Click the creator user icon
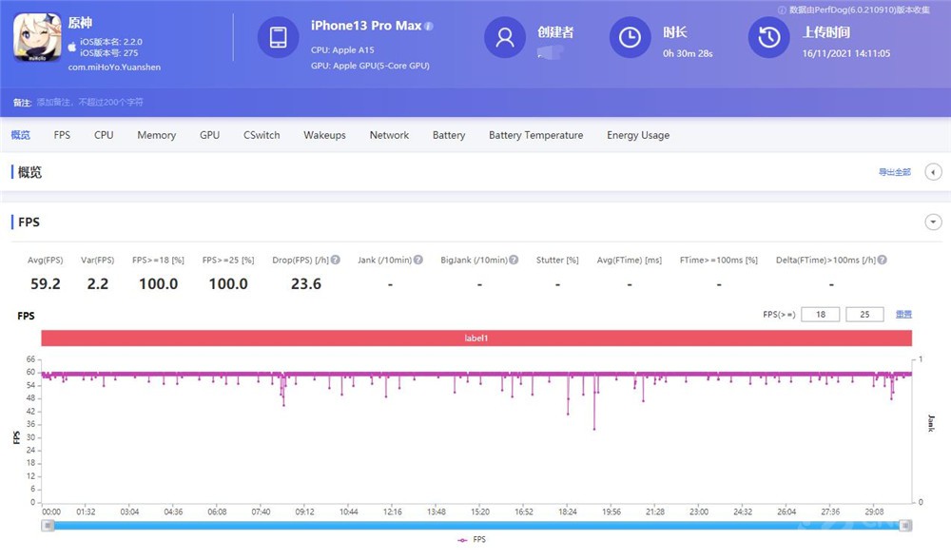Image resolution: width=951 pixels, height=560 pixels. (505, 38)
